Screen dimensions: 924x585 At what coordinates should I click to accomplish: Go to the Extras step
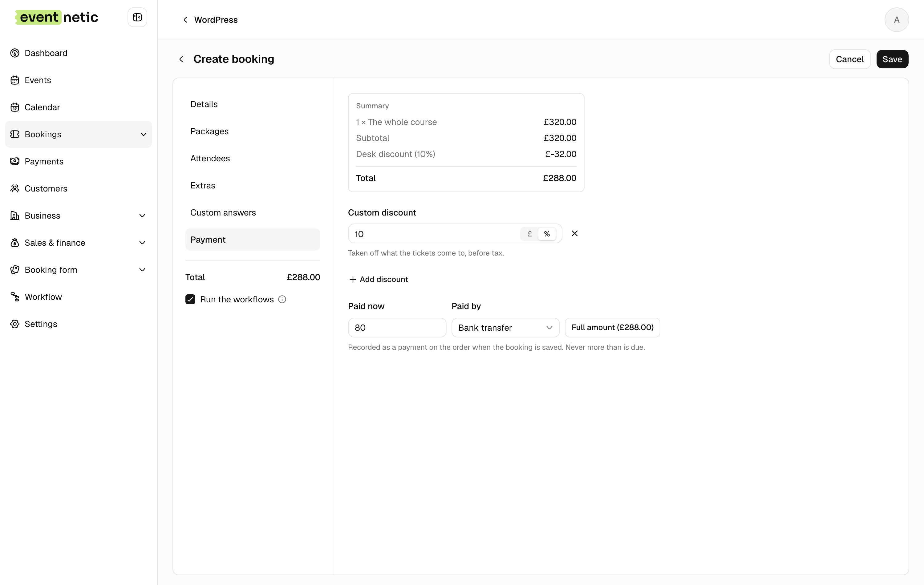point(253,185)
